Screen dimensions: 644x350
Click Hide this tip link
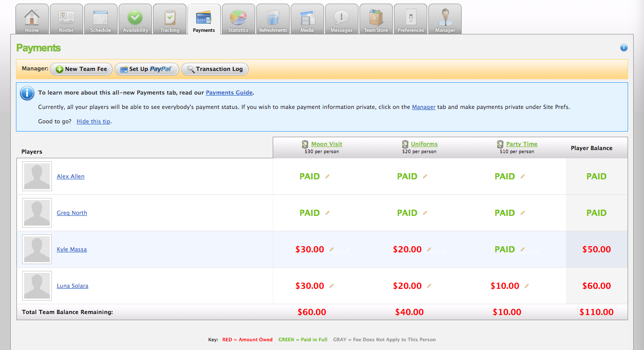pyautogui.click(x=93, y=121)
